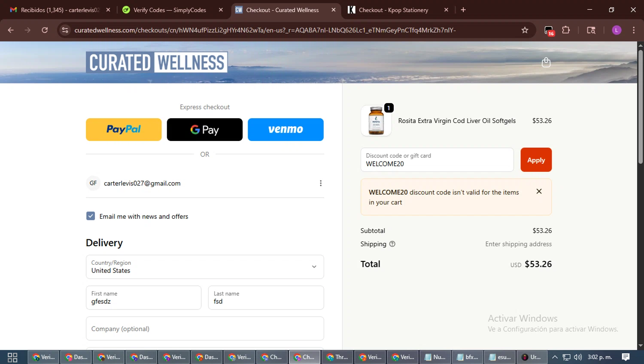Click the First name field

[x=143, y=297]
